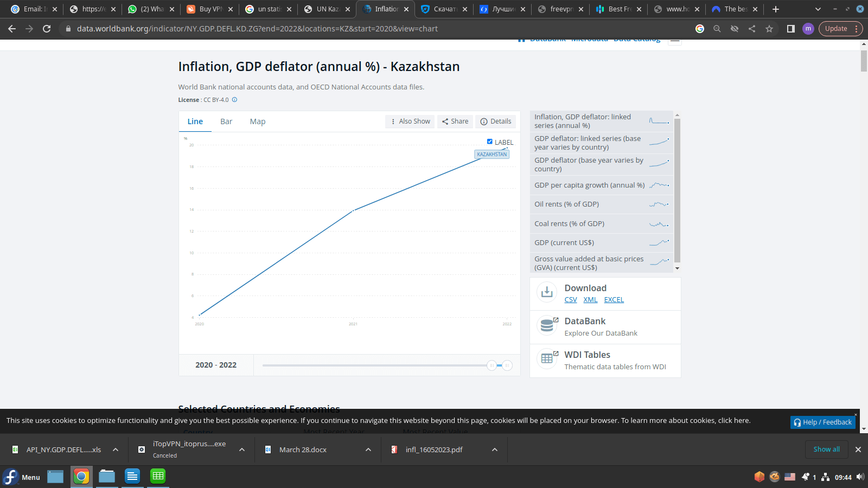Open options for the infl_16052023.pdf download
The width and height of the screenshot is (868, 488).
click(495, 450)
